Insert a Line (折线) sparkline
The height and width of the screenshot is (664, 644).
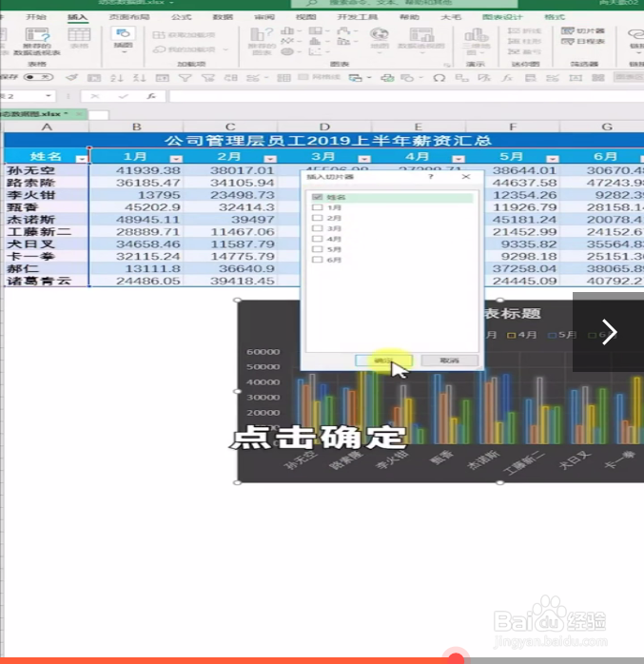pyautogui.click(x=524, y=30)
